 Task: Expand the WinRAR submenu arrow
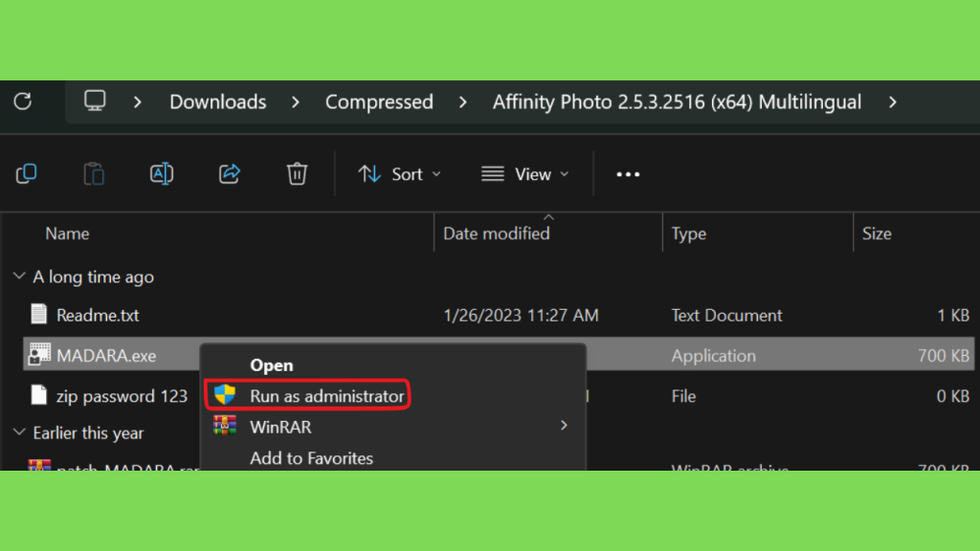[x=564, y=426]
